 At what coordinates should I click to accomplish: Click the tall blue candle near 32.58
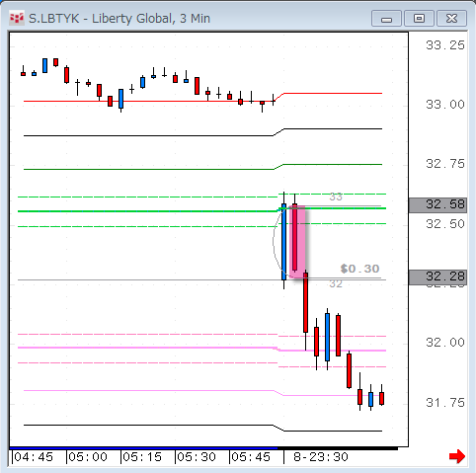pos(283,242)
